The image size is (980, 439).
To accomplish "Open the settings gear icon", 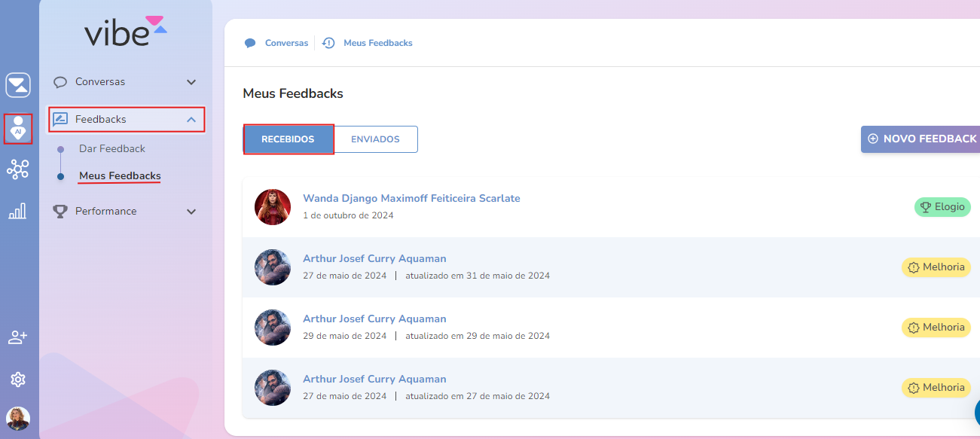I will coord(18,380).
